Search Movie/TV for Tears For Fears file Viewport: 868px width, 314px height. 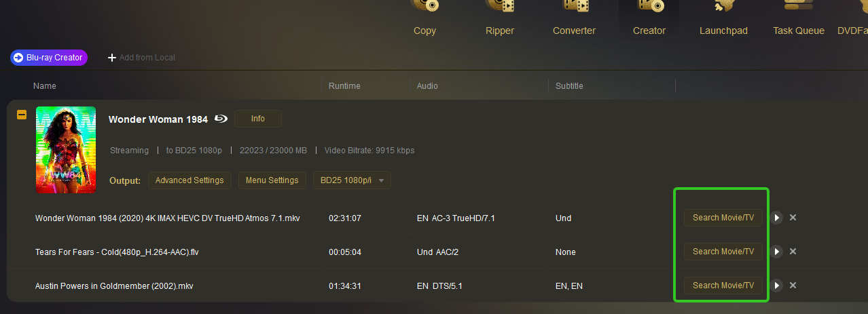coord(723,252)
